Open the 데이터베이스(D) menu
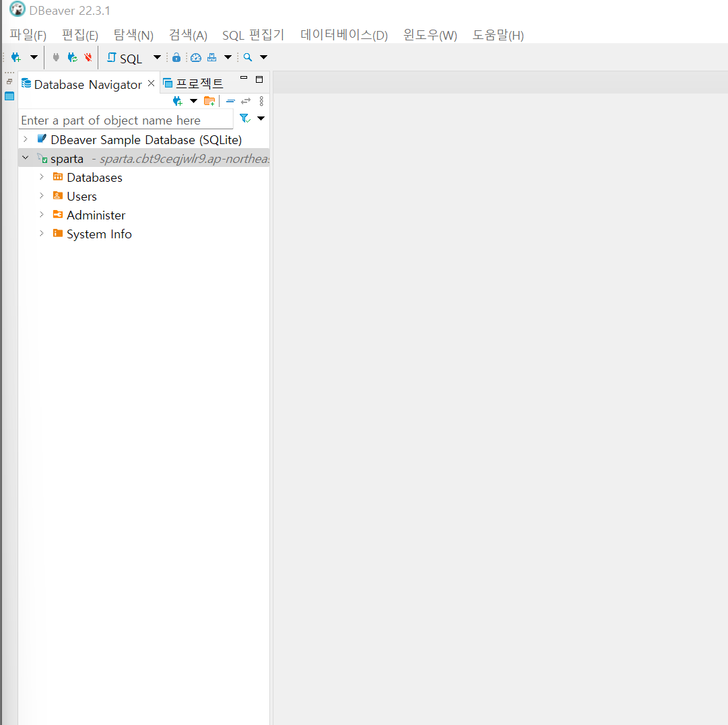Image resolution: width=728 pixels, height=725 pixels. (344, 35)
